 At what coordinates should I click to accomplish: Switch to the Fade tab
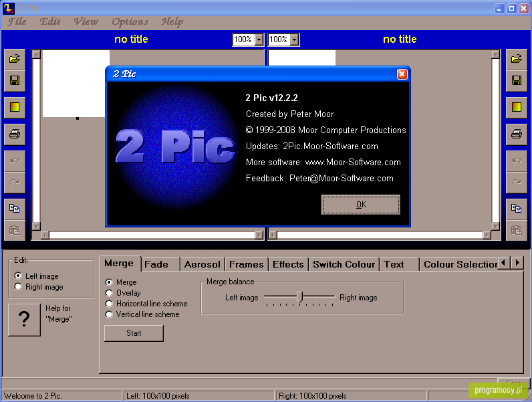(x=160, y=264)
